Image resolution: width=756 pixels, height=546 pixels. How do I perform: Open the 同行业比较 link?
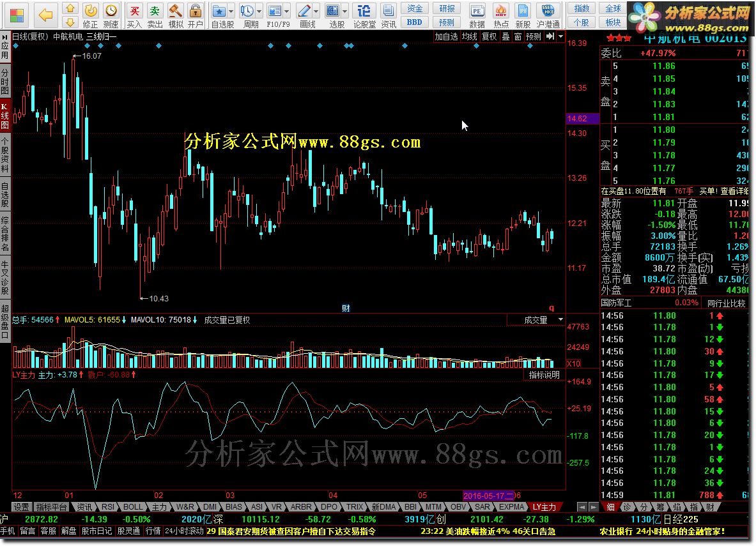[x=726, y=303]
